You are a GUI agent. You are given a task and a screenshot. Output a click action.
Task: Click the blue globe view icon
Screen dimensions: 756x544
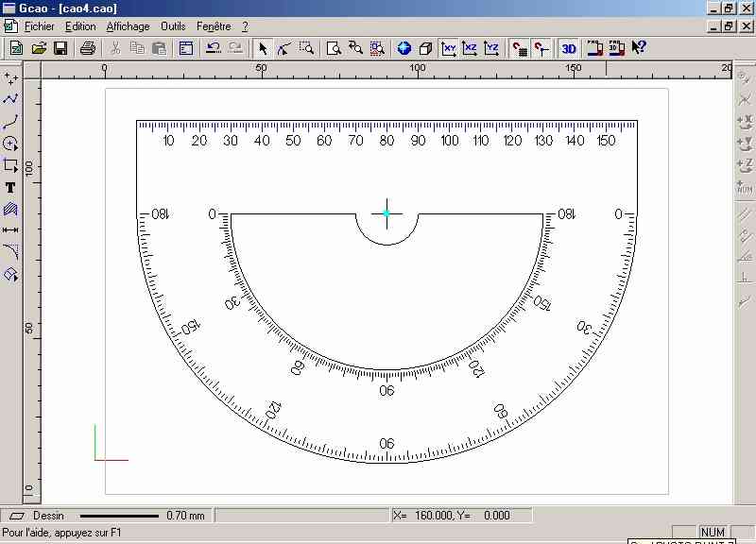tap(404, 48)
